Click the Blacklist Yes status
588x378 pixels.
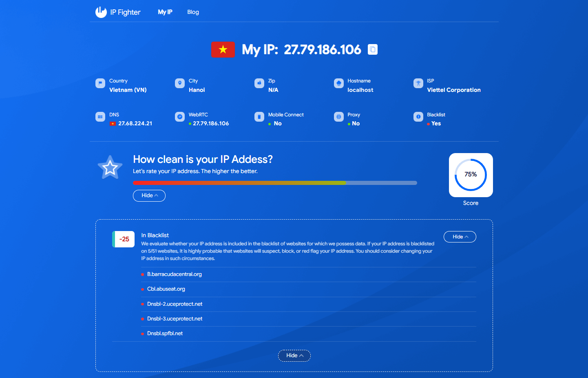pos(436,124)
